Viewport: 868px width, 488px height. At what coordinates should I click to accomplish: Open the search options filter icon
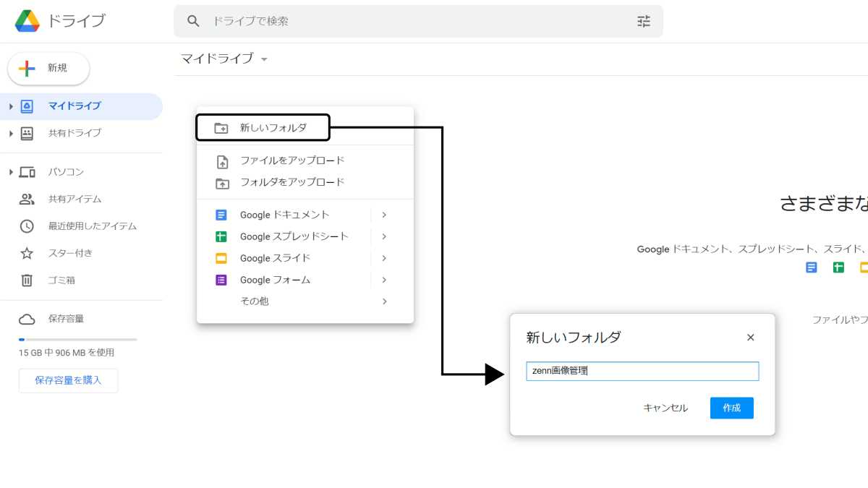644,21
